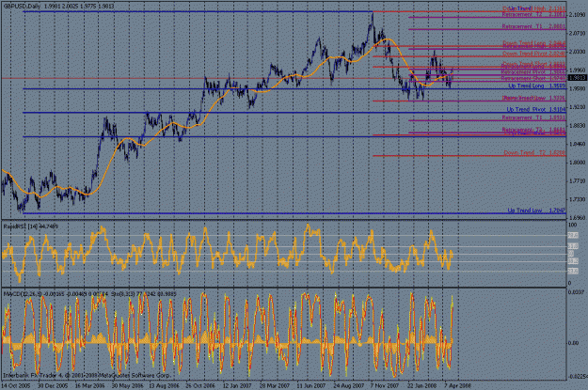Screen dimensions: 588x390
Task: Click the current price tag 1.9813
Action: pos(577,78)
